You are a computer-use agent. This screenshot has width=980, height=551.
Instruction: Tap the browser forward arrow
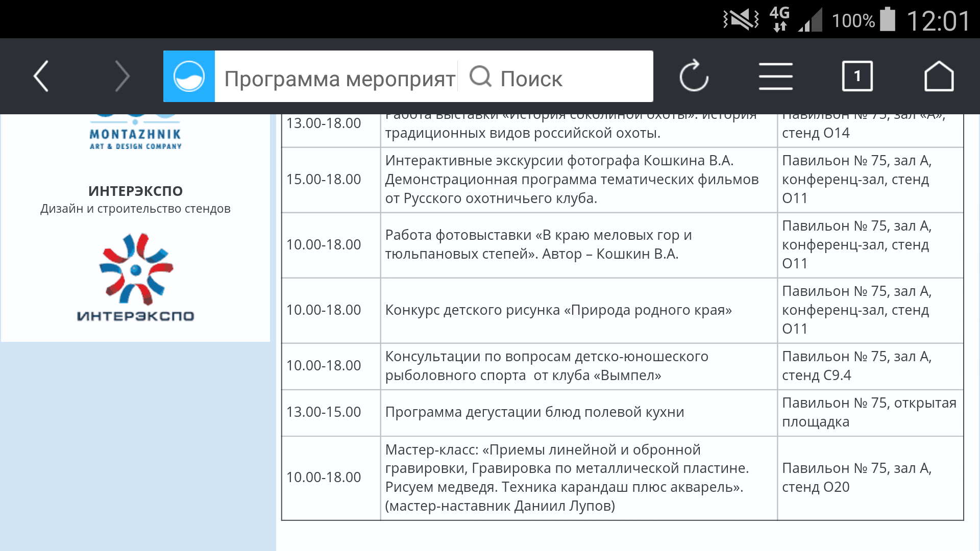122,77
